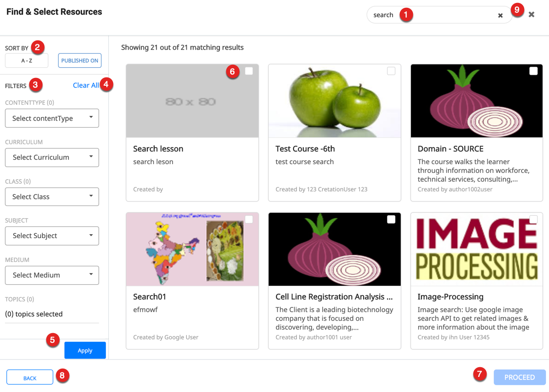Close the Find & Select Resources dialog

click(x=531, y=15)
